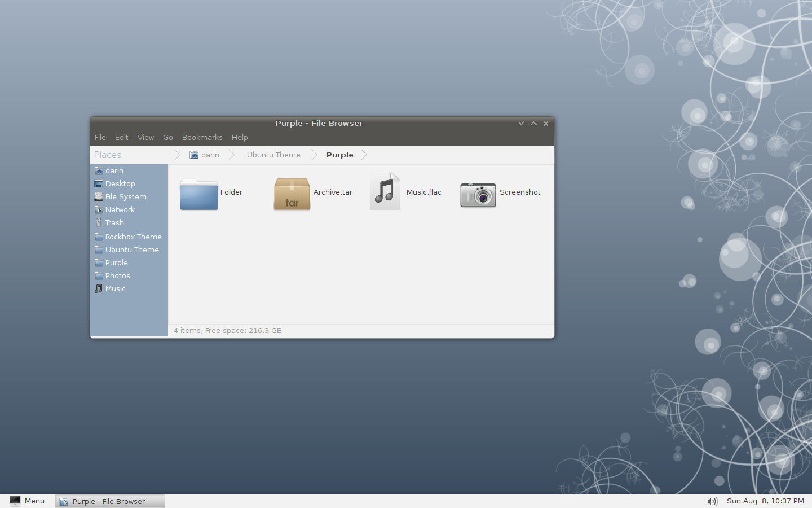Open the Help menu
This screenshot has height=508, width=812.
(240, 137)
